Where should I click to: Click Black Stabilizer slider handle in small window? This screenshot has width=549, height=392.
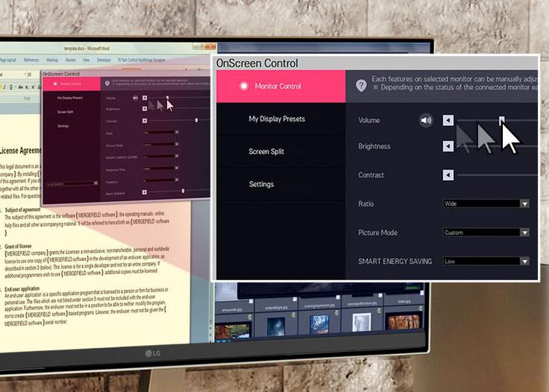point(183,191)
